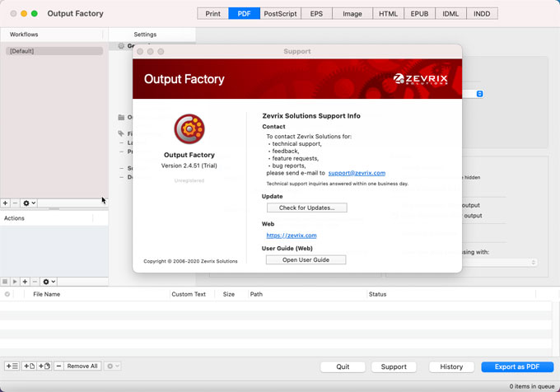560x392 pixels.
Task: Click the Zevrix Solutions logo in the banner
Action: pos(420,79)
